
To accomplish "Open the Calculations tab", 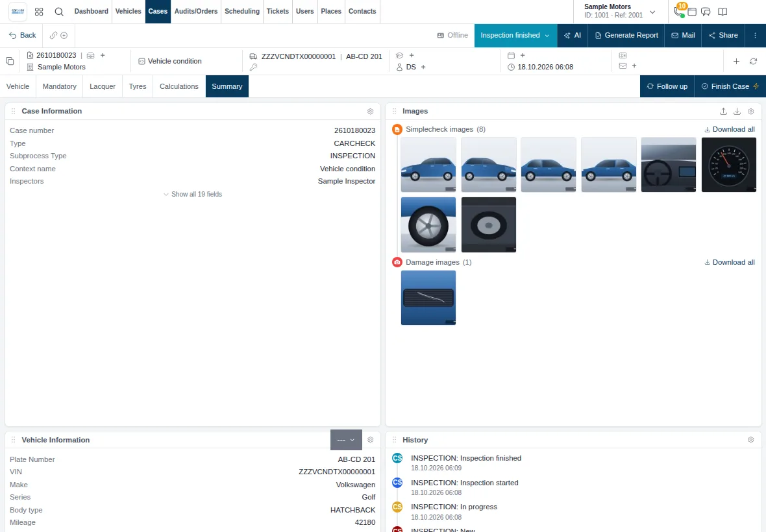I will click(179, 86).
